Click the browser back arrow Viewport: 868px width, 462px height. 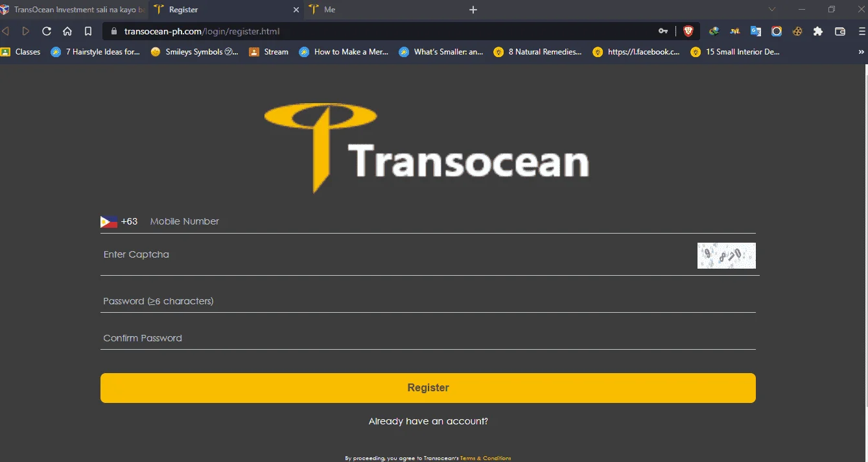(5, 31)
